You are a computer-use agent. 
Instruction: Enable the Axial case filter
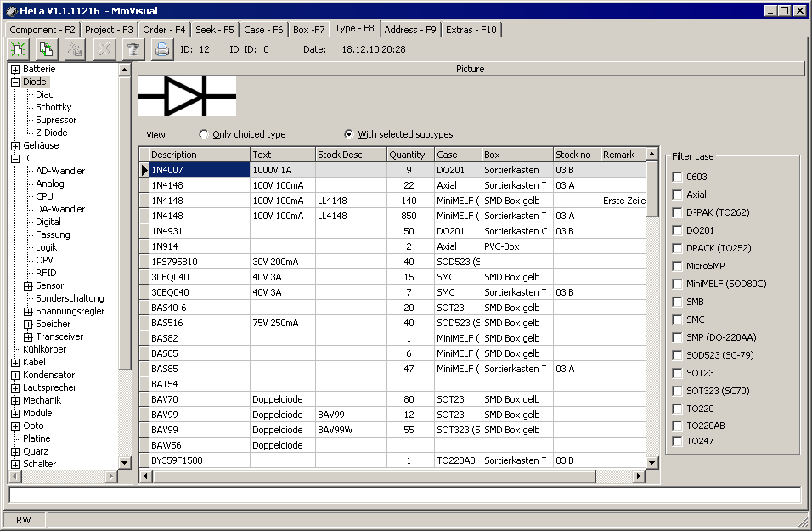pos(677,195)
